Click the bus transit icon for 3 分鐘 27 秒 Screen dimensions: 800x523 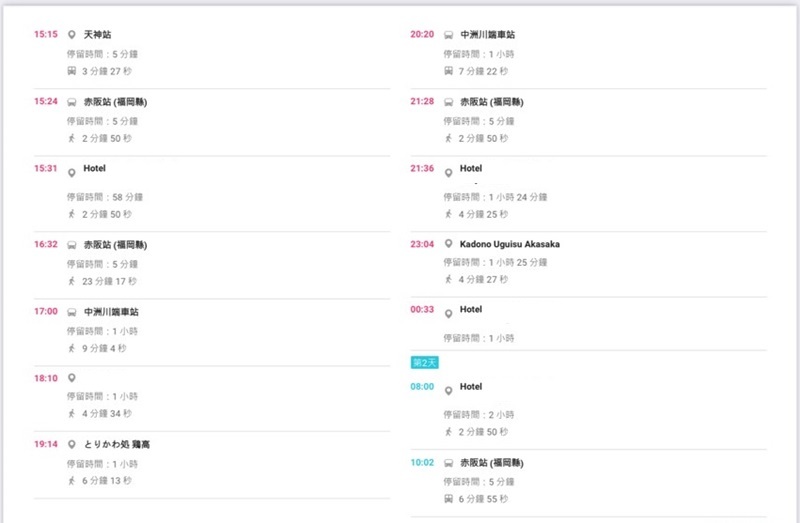coord(72,71)
